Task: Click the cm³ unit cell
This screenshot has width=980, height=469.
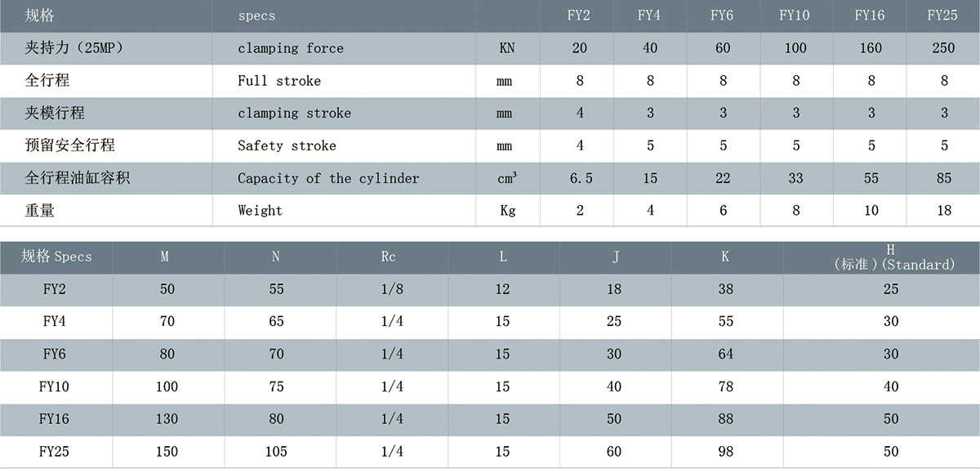Action: pyautogui.click(x=506, y=178)
